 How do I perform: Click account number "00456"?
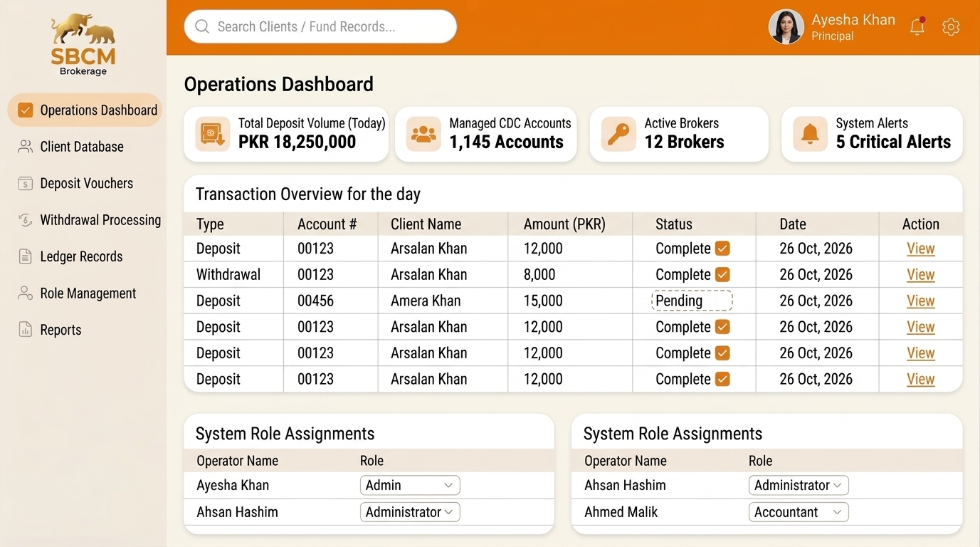pos(315,301)
